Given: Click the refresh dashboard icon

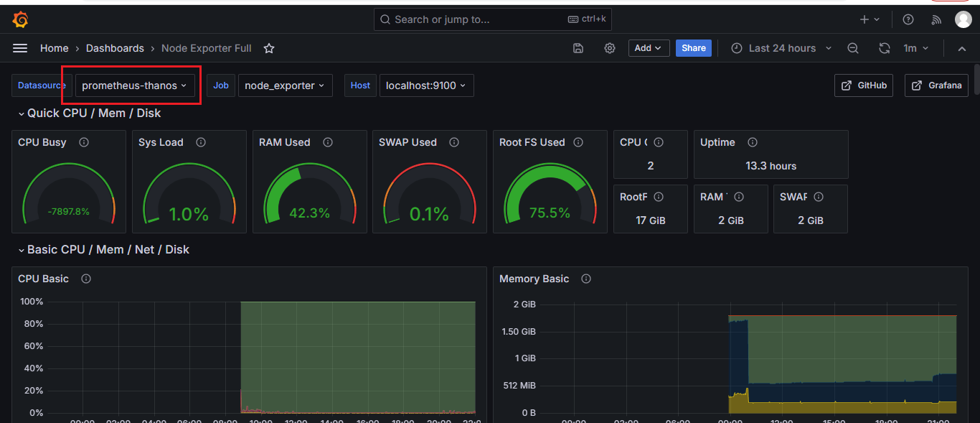Looking at the screenshot, I should pos(885,48).
